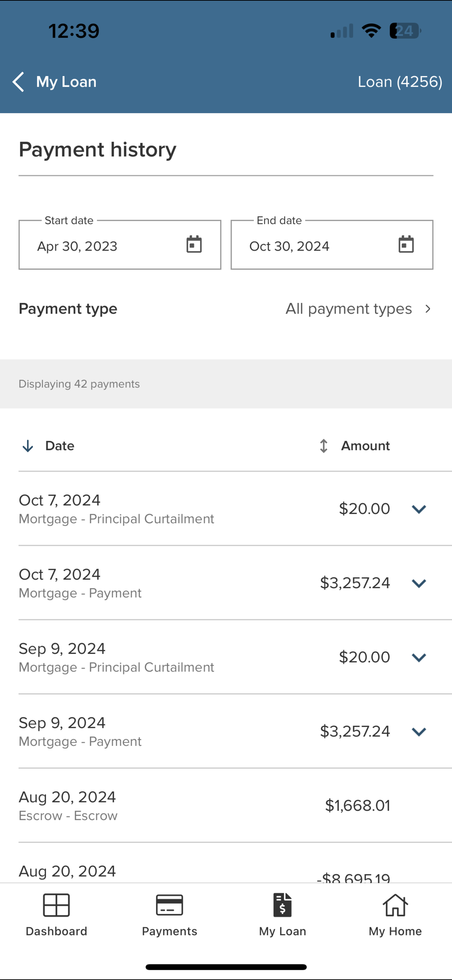The height and width of the screenshot is (980, 452).
Task: Click the Start date field Apr 30, 2023
Action: click(x=120, y=245)
